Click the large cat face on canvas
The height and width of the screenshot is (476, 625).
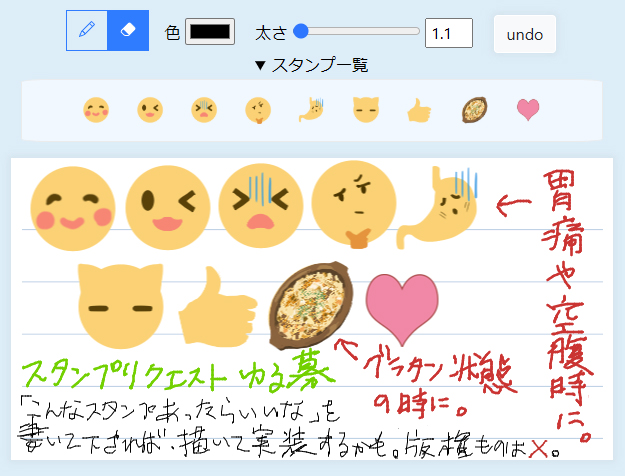coord(121,306)
